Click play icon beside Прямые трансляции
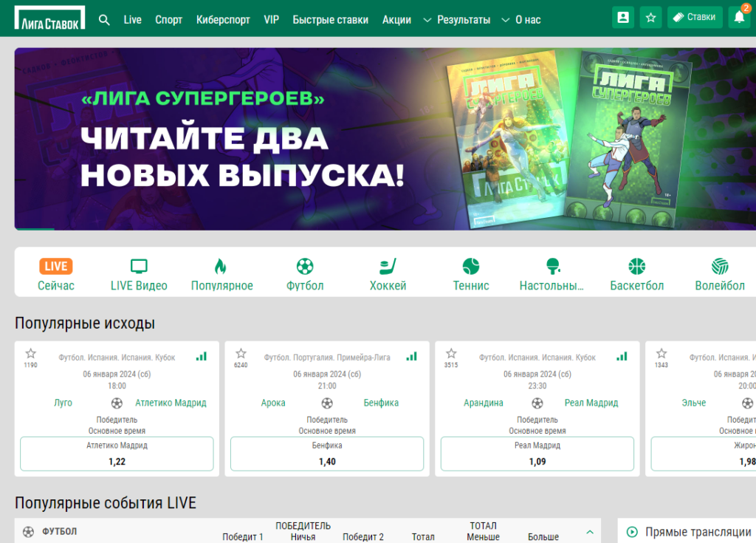This screenshot has width=756, height=543. [x=632, y=532]
